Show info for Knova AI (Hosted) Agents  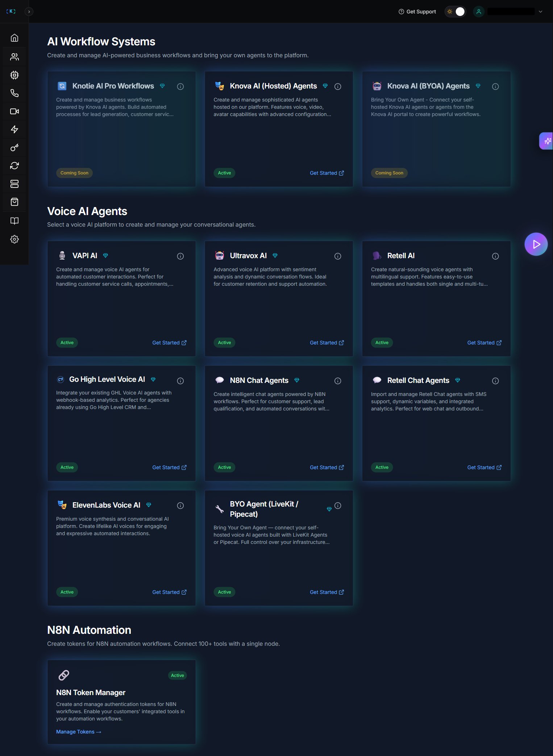click(x=338, y=87)
